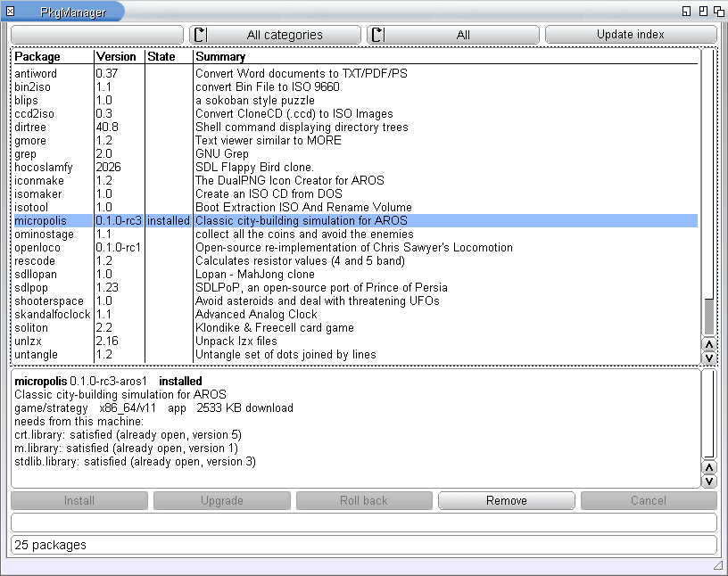This screenshot has width=728, height=576.
Task: Click the details pane scroll down arrow
Action: pyautogui.click(x=709, y=481)
